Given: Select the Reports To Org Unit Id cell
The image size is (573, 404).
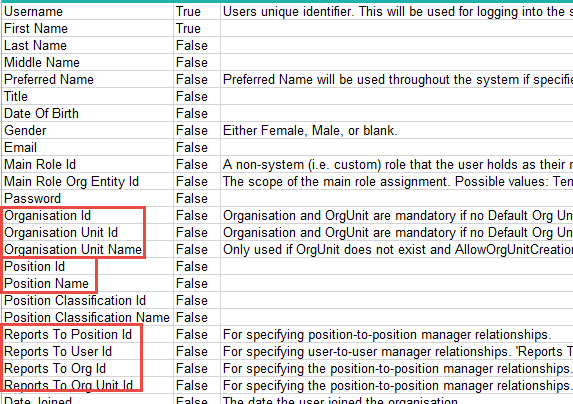Looking at the screenshot, I should click(x=88, y=385).
